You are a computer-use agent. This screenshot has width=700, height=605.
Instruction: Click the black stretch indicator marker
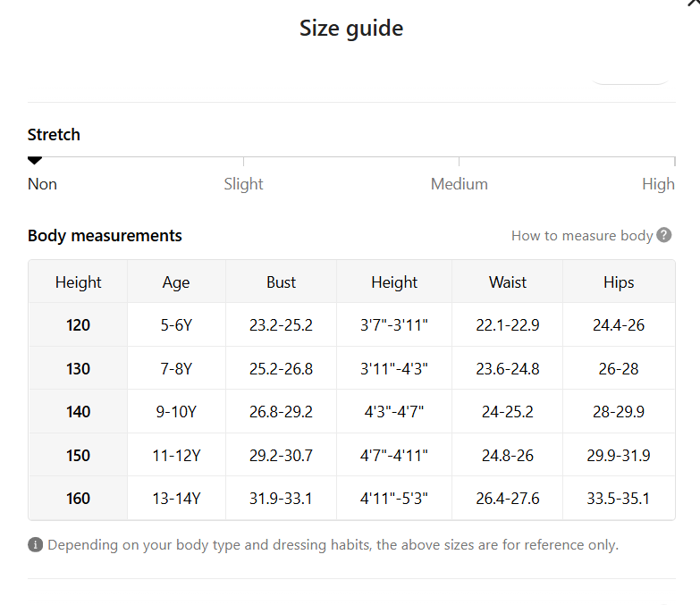tap(35, 161)
